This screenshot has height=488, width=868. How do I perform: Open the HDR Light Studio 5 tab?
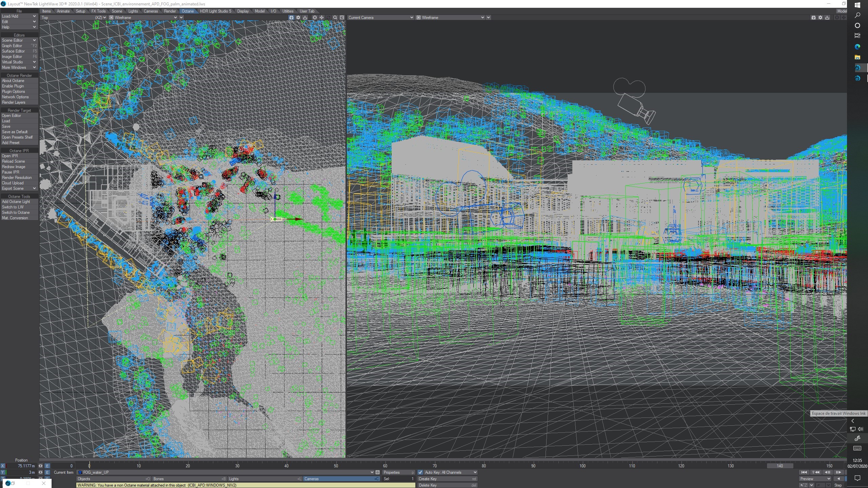click(x=215, y=11)
